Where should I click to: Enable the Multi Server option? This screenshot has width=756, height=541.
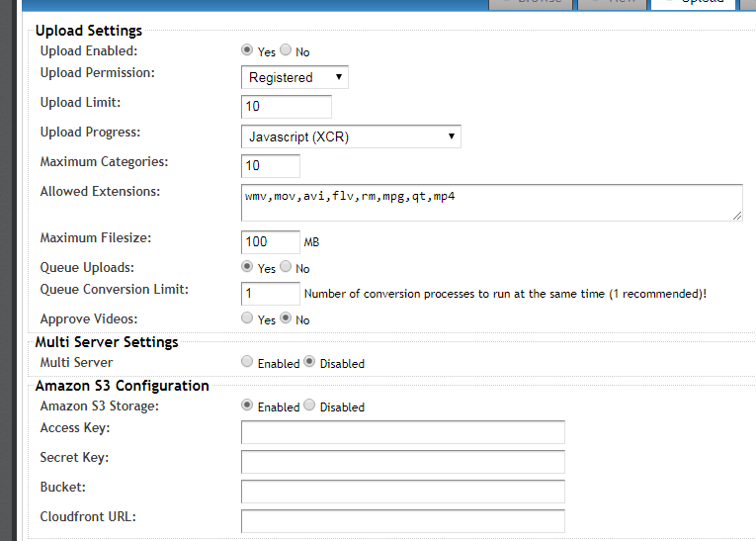click(x=247, y=362)
